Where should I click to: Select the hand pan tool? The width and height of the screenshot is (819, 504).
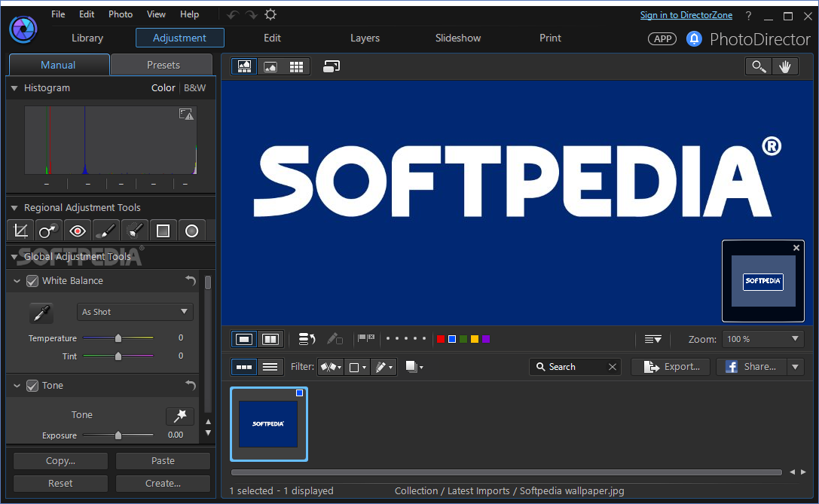[784, 66]
